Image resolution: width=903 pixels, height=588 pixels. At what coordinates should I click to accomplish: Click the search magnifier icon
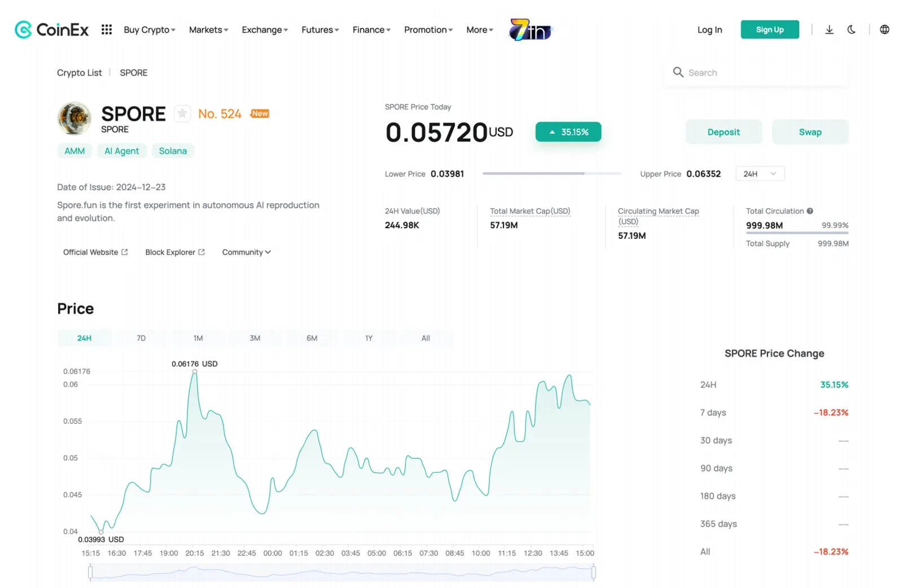(x=678, y=72)
